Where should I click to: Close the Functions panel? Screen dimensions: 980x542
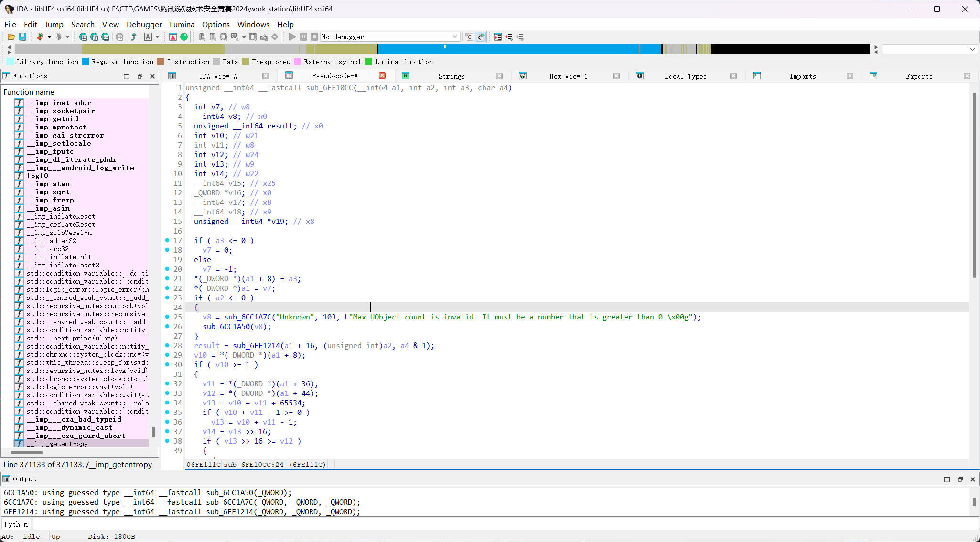[x=152, y=76]
